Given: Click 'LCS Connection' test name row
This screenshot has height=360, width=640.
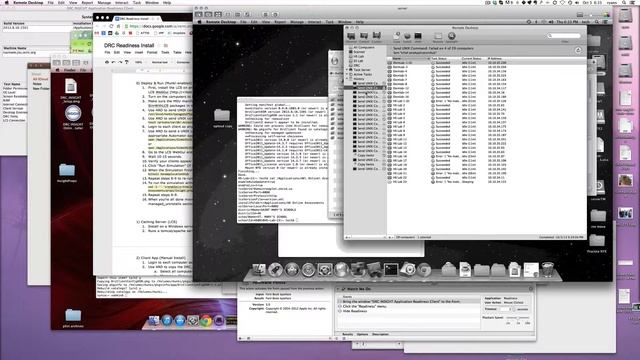Looking at the screenshot, I should [14, 120].
